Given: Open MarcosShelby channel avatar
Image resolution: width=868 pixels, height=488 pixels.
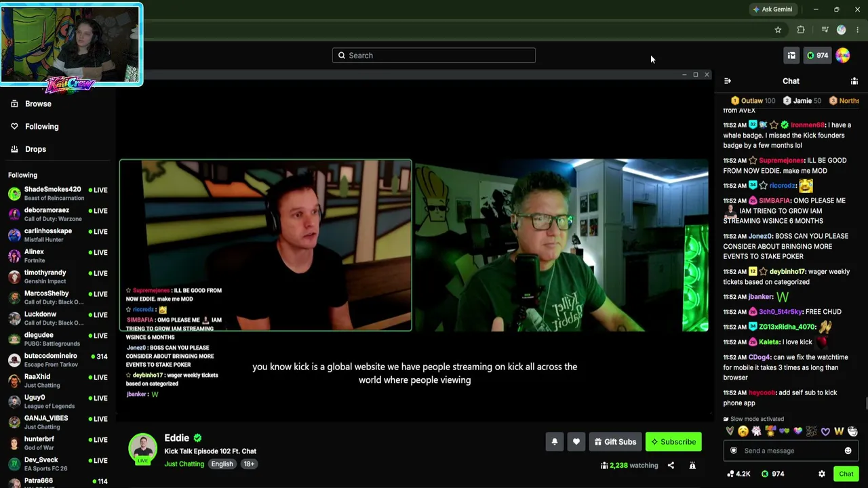Looking at the screenshot, I should click(14, 298).
